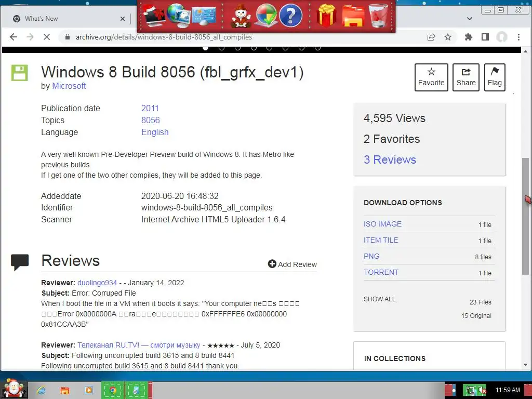The image size is (532, 399).
Task: Open the Windows shield checkmark dock icon
Action: coord(266,16)
